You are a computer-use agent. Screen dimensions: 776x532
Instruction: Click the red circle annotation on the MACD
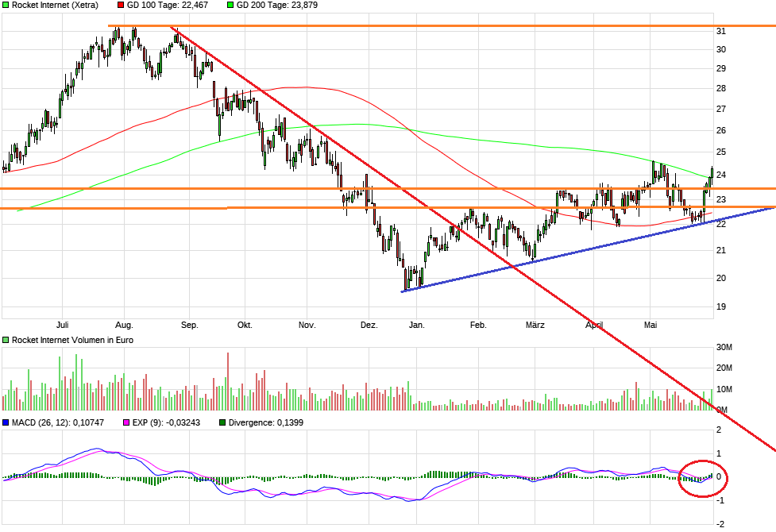pyautogui.click(x=704, y=480)
